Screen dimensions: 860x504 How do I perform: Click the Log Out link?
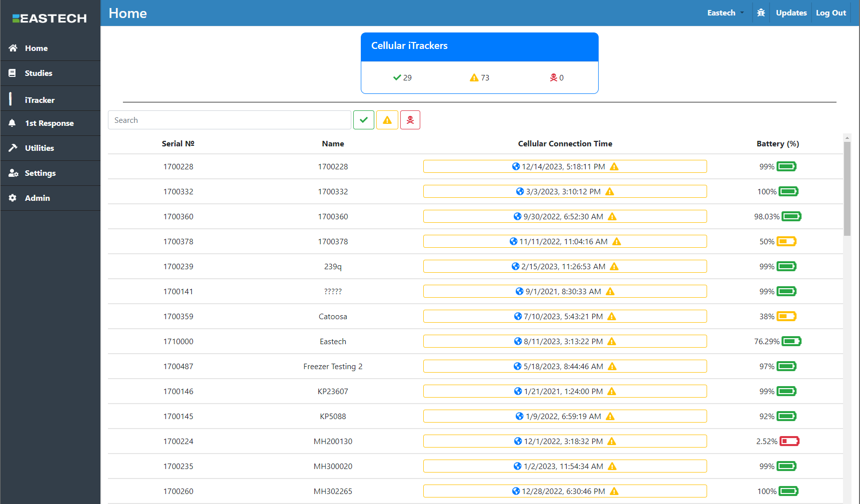[831, 13]
